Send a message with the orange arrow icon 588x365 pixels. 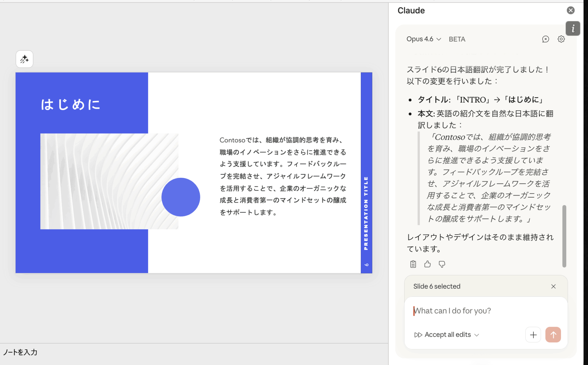pos(553,335)
